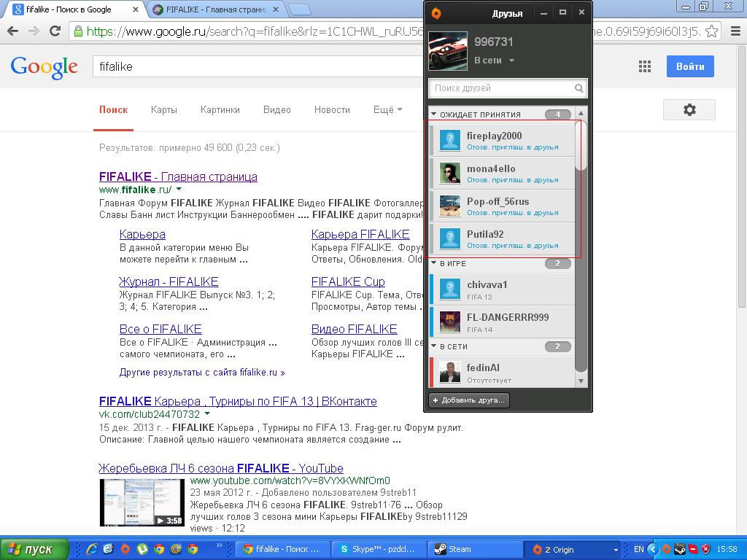
Task: Switch to Steam taskbar button
Action: pos(474,549)
